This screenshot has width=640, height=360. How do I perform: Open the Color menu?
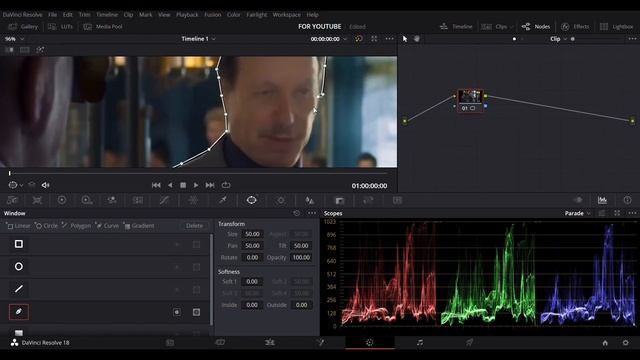coord(233,15)
